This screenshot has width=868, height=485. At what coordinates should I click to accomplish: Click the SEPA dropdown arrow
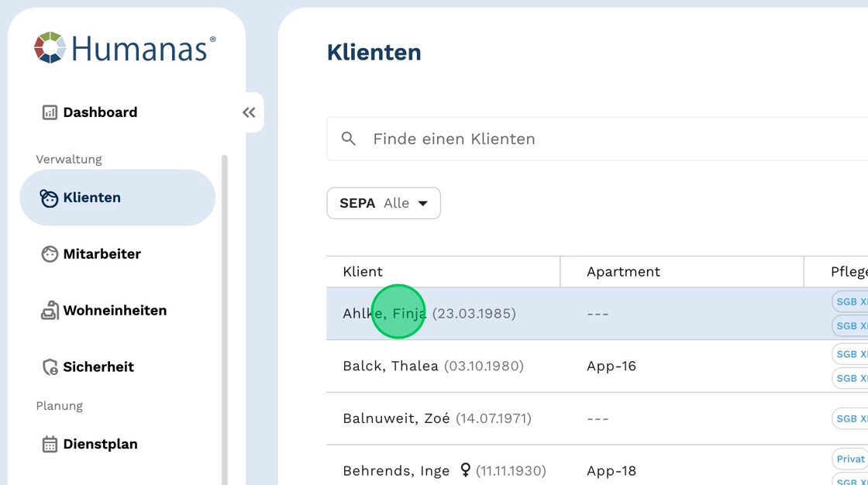[x=423, y=203]
